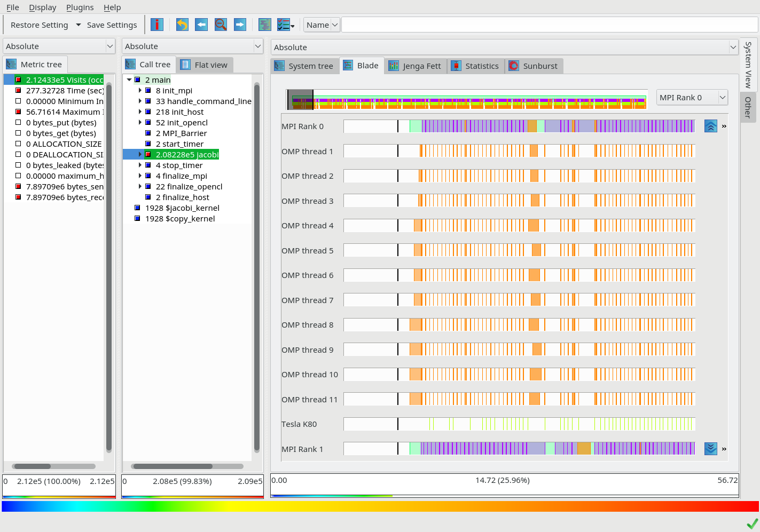
Task: Click the Call tree vertical scrollbar
Action: [257, 267]
